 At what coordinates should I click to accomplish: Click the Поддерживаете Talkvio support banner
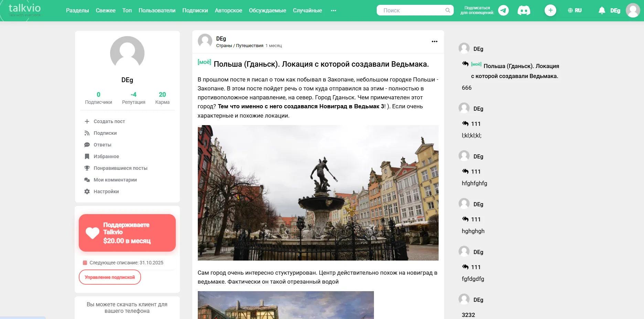[127, 233]
